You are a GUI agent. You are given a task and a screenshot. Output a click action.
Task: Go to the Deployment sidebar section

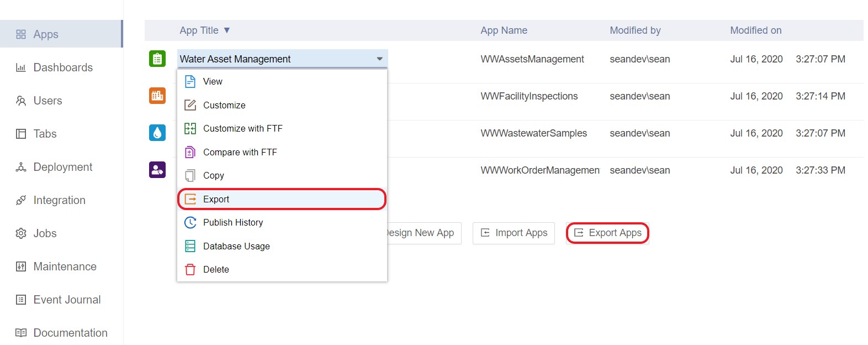[x=63, y=167]
